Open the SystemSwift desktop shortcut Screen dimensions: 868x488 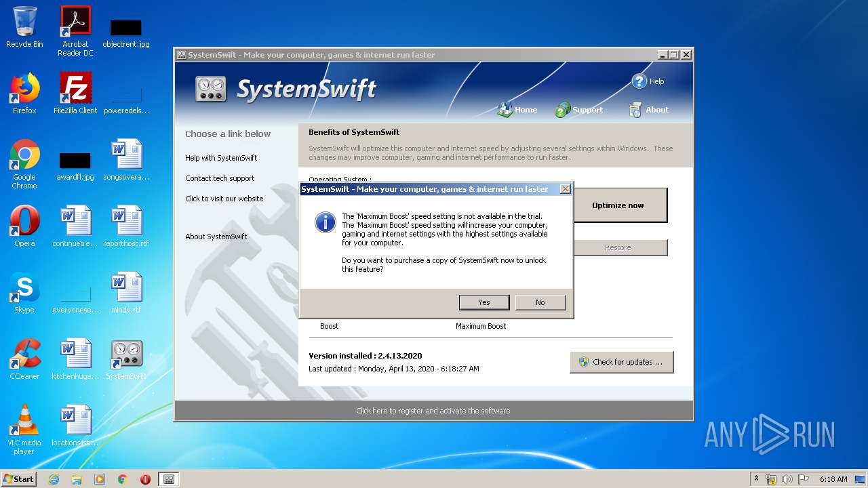(x=126, y=359)
